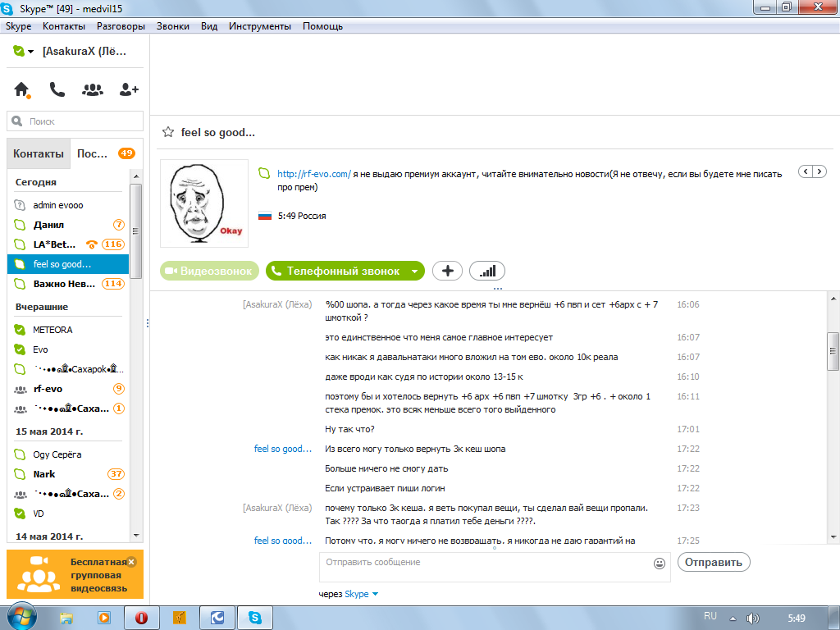Image resolution: width=840 pixels, height=630 pixels.
Task: Open the via Skype send-method dropdown
Action: tap(375, 594)
